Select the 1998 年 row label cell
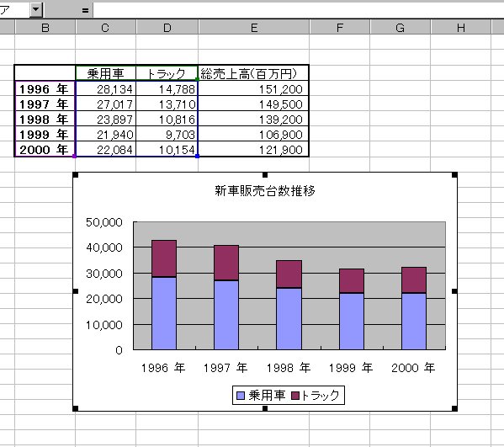 tap(45, 120)
